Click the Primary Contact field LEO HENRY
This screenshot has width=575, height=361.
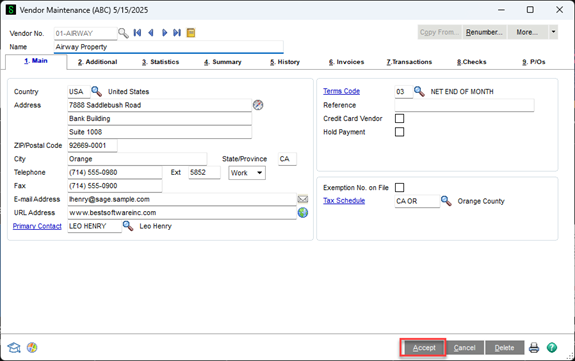95,226
